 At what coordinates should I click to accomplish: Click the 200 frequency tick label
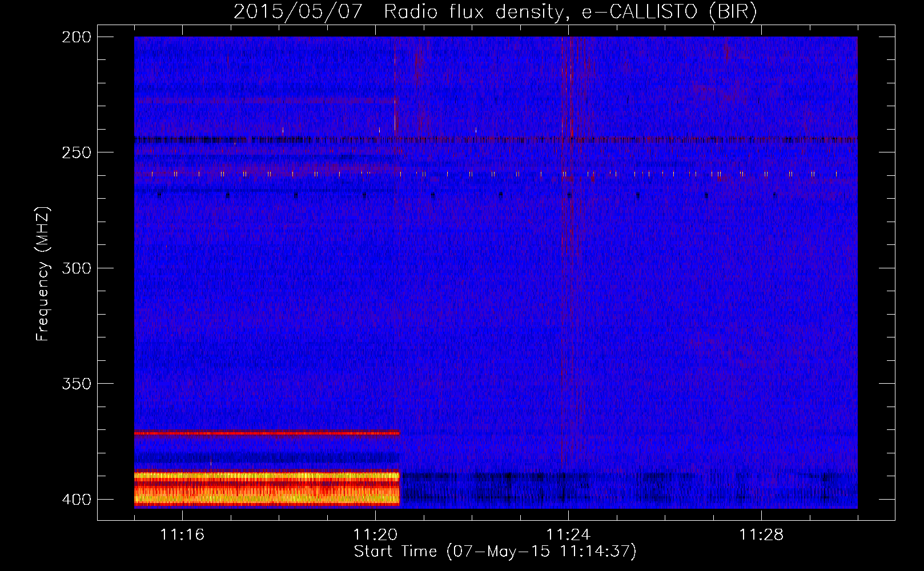tap(77, 37)
